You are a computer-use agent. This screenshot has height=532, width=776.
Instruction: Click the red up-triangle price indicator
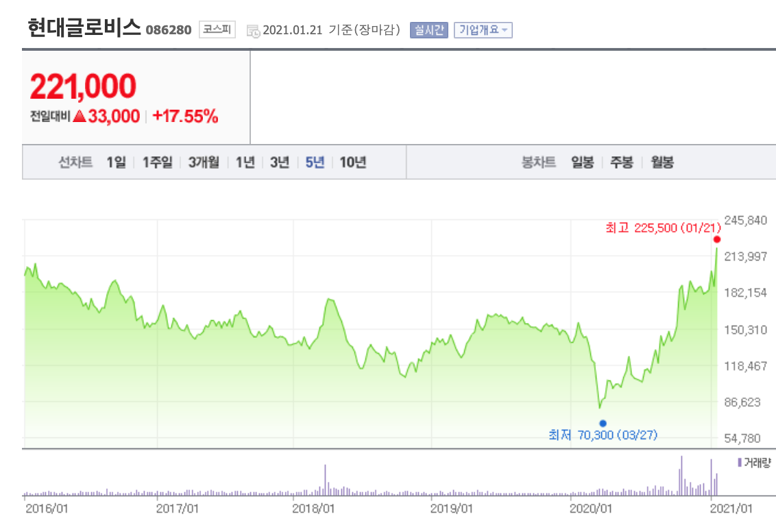(80, 117)
